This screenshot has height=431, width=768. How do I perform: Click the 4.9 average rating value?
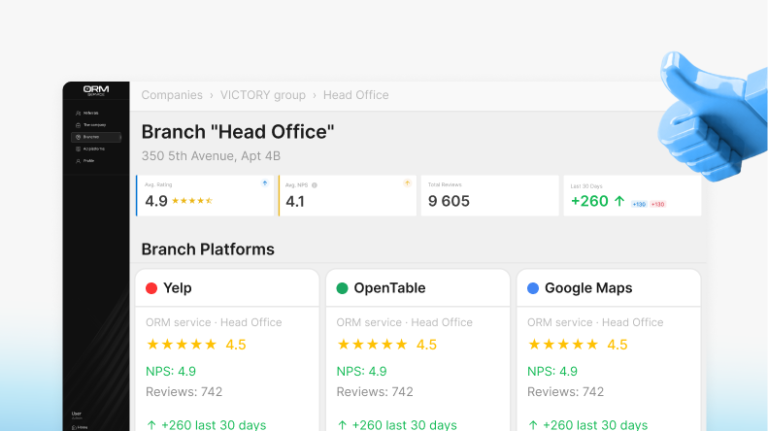[156, 201]
